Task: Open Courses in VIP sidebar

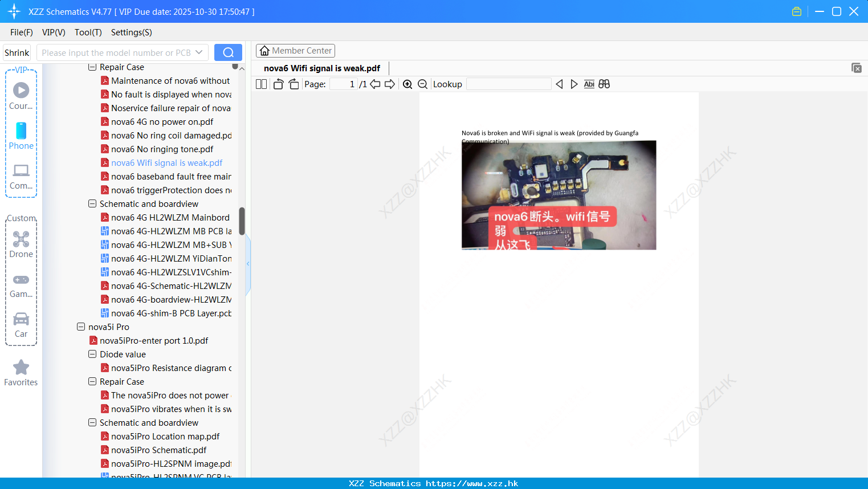Action: tap(21, 96)
